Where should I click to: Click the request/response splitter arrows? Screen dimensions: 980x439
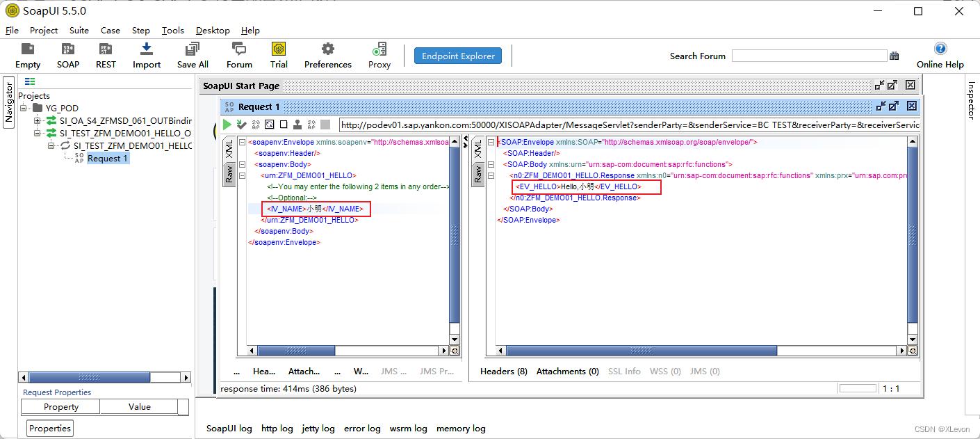465,142
